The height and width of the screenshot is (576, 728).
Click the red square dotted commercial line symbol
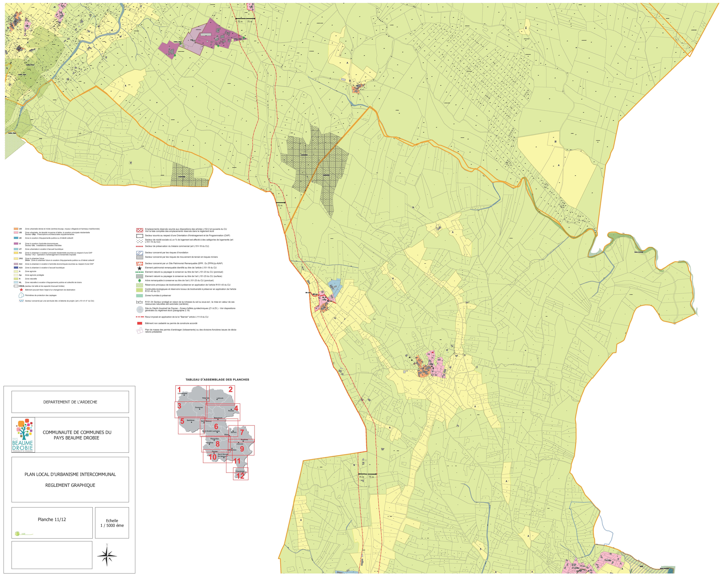(140, 247)
